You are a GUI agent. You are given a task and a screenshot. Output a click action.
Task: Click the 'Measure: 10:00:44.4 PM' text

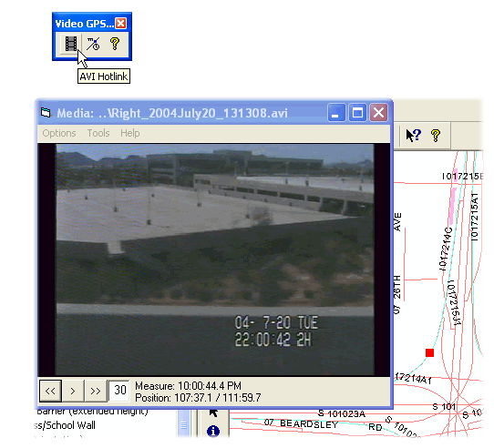(188, 386)
